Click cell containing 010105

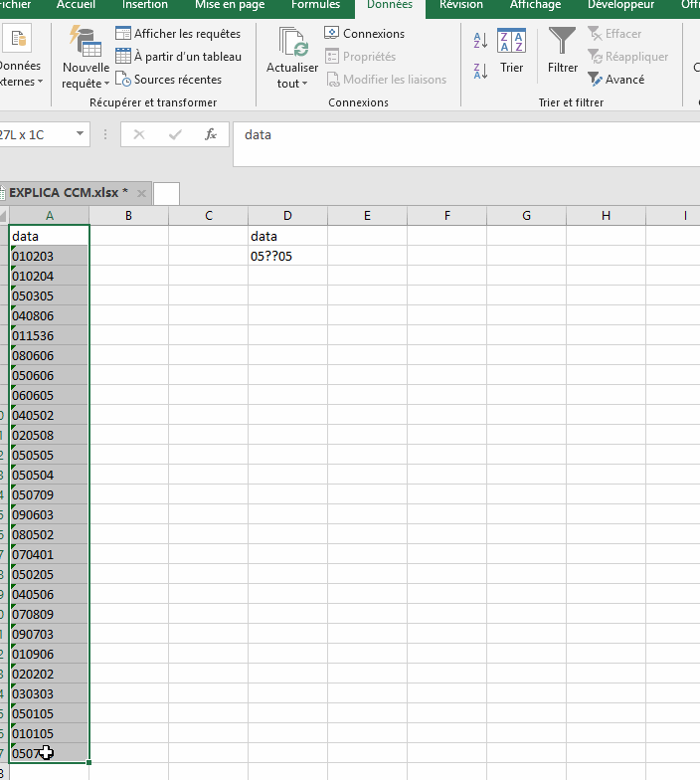[50, 733]
